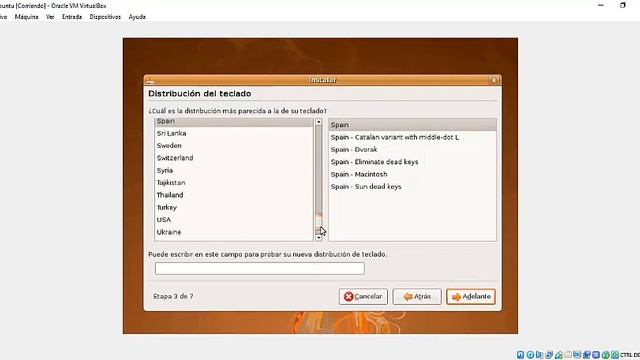Select Sri Lanka in the country list
The height and width of the screenshot is (360, 640).
[x=234, y=133]
